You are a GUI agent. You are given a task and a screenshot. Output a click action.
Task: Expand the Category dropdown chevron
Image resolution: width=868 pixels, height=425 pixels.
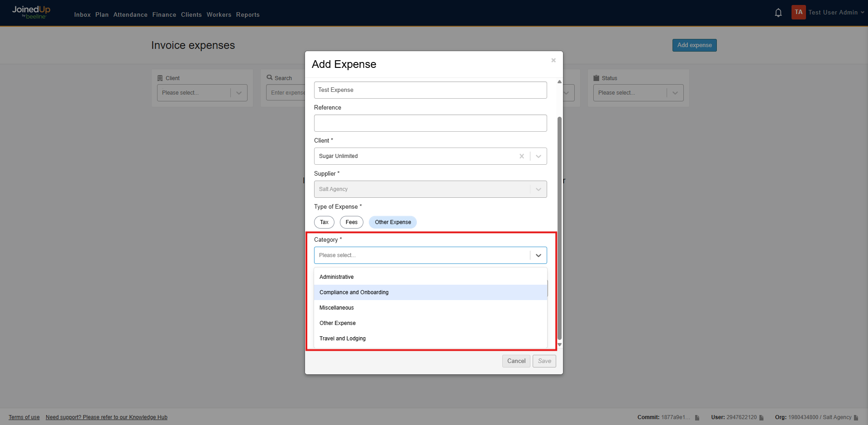point(538,255)
